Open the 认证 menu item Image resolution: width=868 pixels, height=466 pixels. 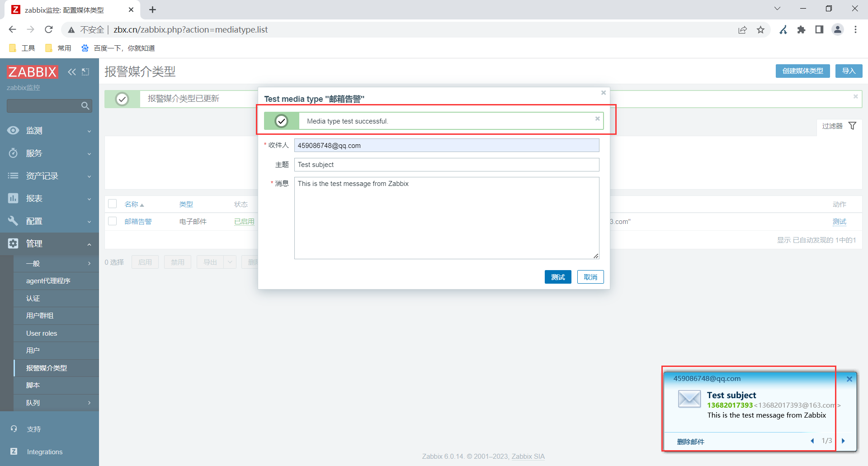[56, 298]
